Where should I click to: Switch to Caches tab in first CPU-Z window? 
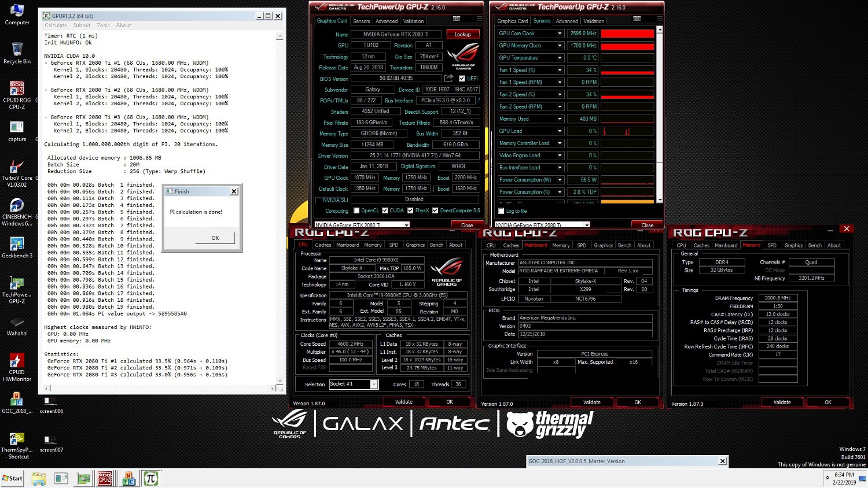(x=323, y=245)
